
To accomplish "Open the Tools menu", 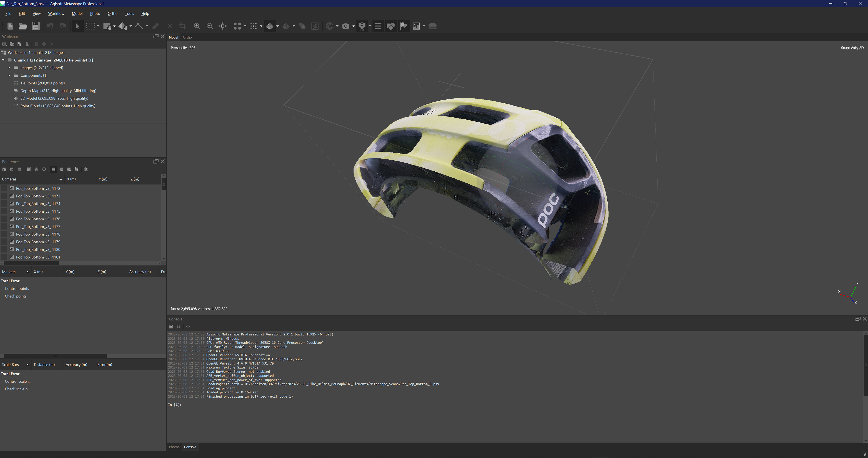I will 129,14.
